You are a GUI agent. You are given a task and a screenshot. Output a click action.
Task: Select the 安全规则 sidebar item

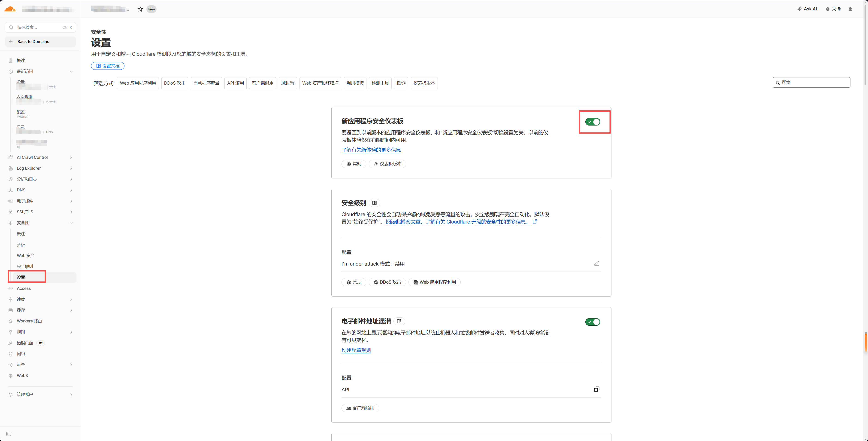point(25,266)
